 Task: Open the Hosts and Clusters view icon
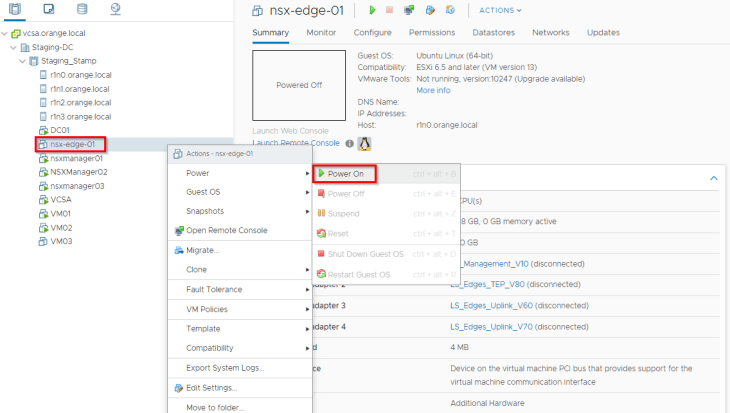tap(17, 10)
